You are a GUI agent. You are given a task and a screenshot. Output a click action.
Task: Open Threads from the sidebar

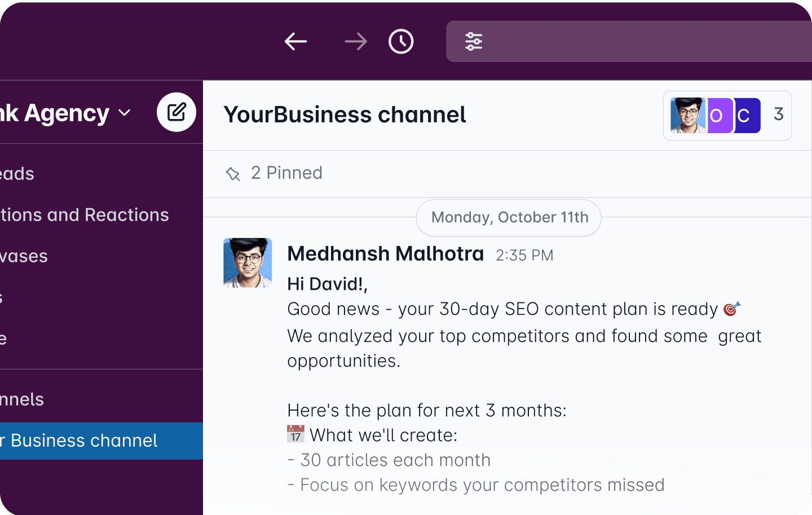(17, 174)
